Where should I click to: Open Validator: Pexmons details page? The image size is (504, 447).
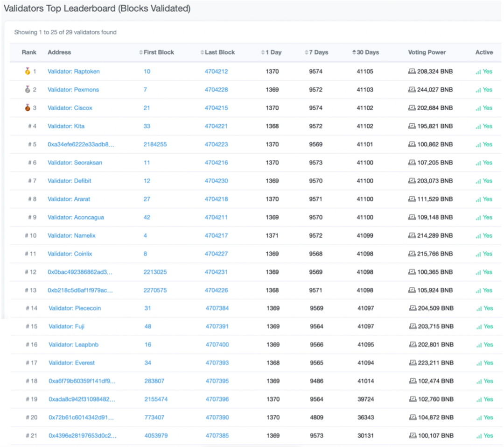73,90
